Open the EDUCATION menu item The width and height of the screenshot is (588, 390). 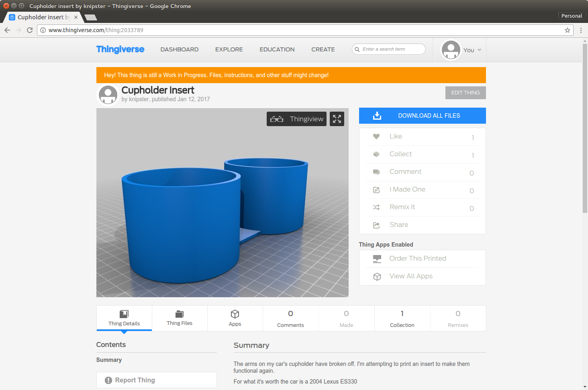(277, 49)
